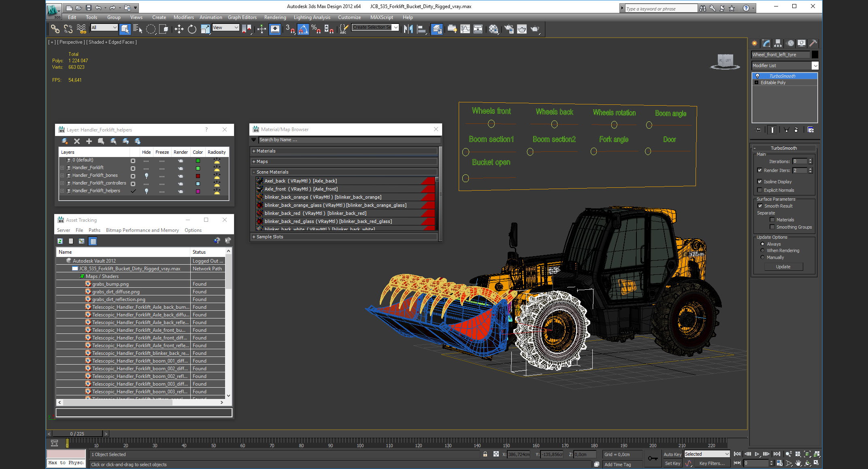Select the When Rendering update option
The image size is (868, 469).
point(762,250)
